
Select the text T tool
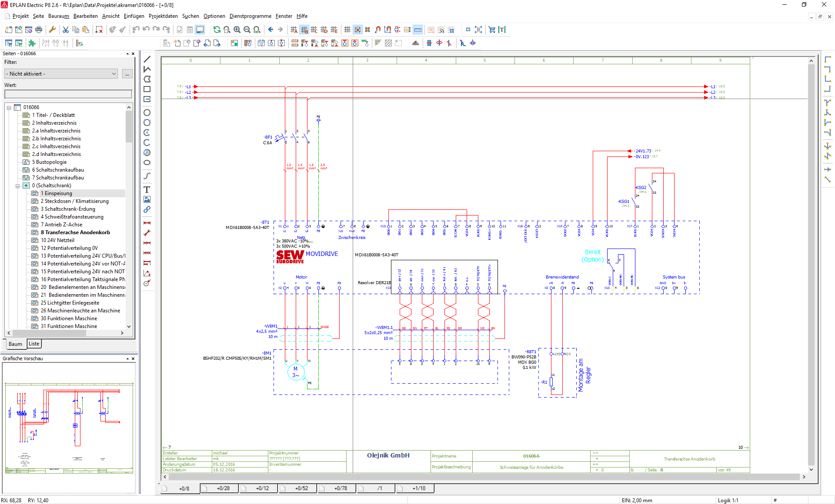147,189
